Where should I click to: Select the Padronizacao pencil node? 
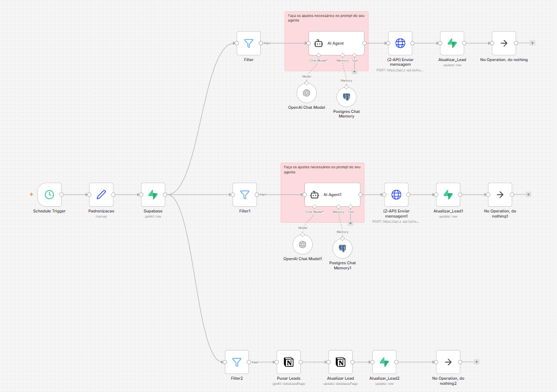tap(101, 194)
